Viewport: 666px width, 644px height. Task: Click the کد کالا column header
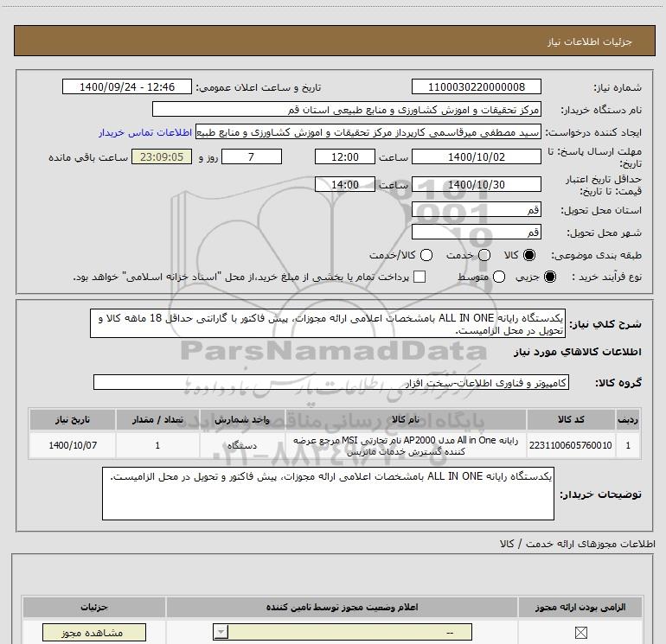coord(571,420)
